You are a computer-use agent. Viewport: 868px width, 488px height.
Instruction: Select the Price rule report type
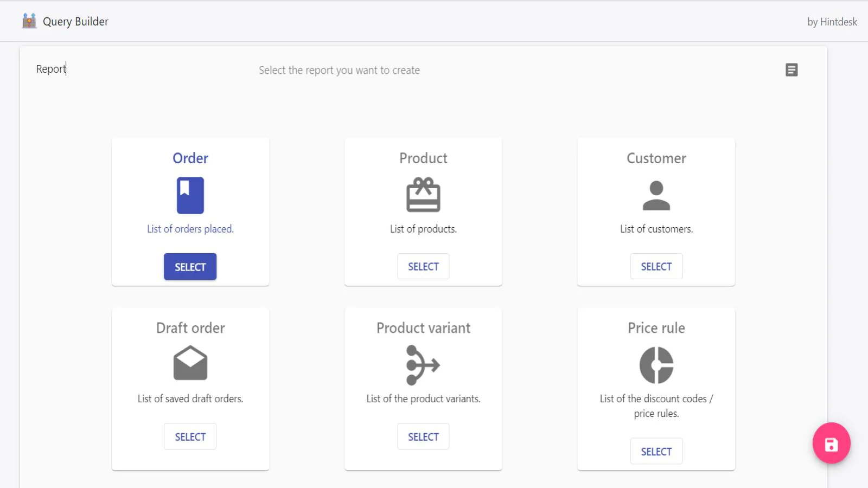click(x=656, y=451)
